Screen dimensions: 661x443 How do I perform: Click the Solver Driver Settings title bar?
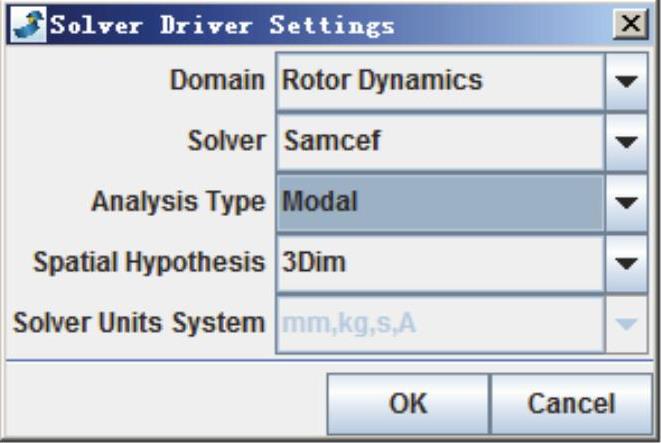point(300,24)
